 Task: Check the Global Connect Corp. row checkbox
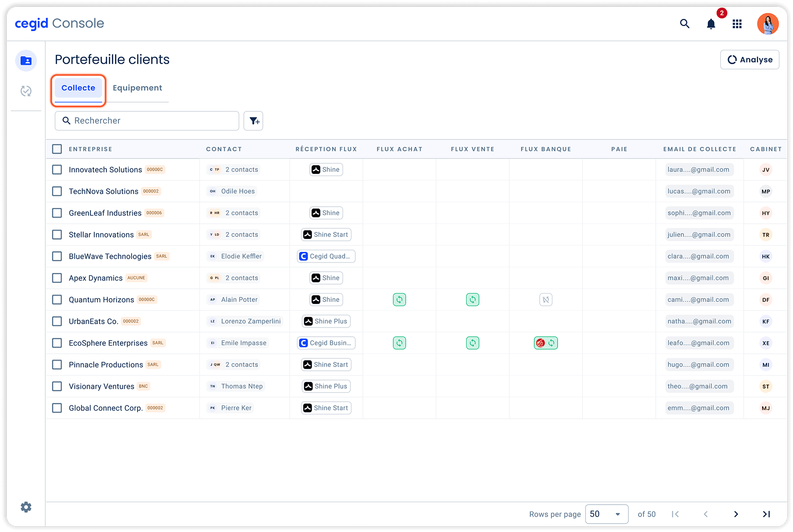coord(57,408)
